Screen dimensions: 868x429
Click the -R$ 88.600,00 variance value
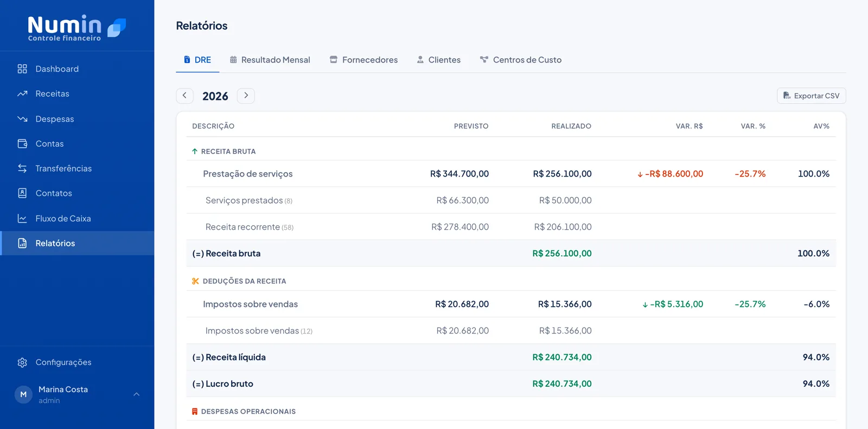671,174
